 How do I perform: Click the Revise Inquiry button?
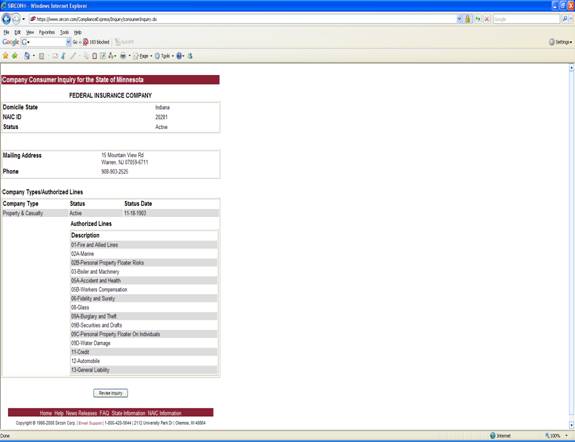[x=110, y=393]
